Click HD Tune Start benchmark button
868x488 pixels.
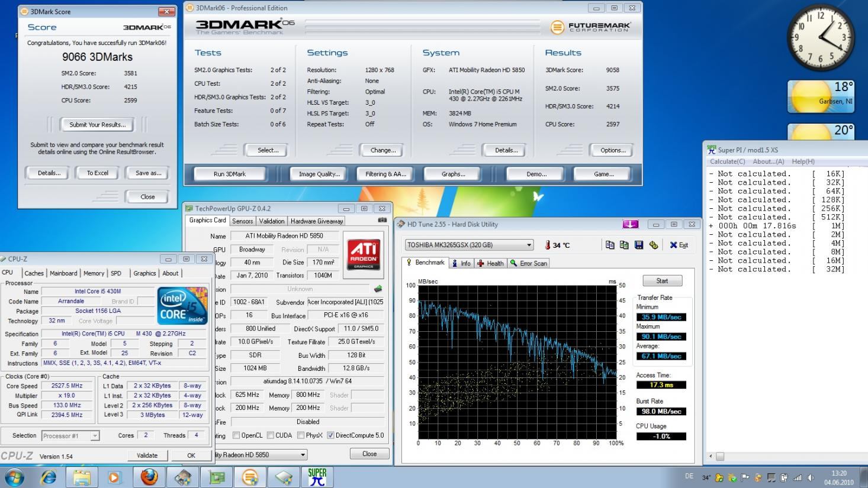point(662,281)
